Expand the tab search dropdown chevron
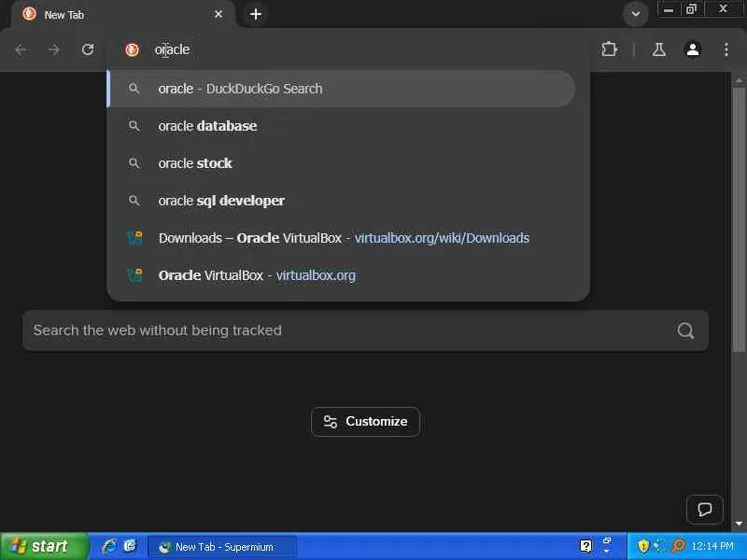The height and width of the screenshot is (560, 747). pyautogui.click(x=636, y=14)
